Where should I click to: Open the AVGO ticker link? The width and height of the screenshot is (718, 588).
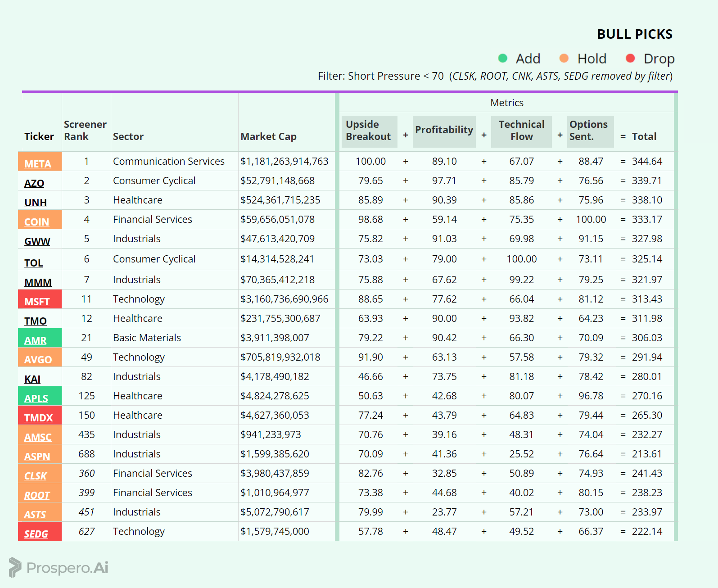38,360
